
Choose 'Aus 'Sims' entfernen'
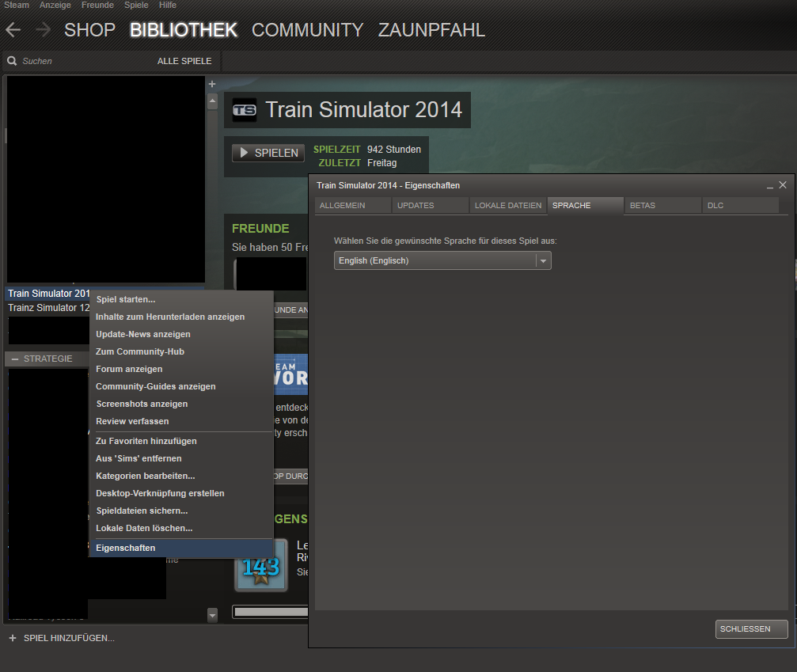(x=181, y=458)
